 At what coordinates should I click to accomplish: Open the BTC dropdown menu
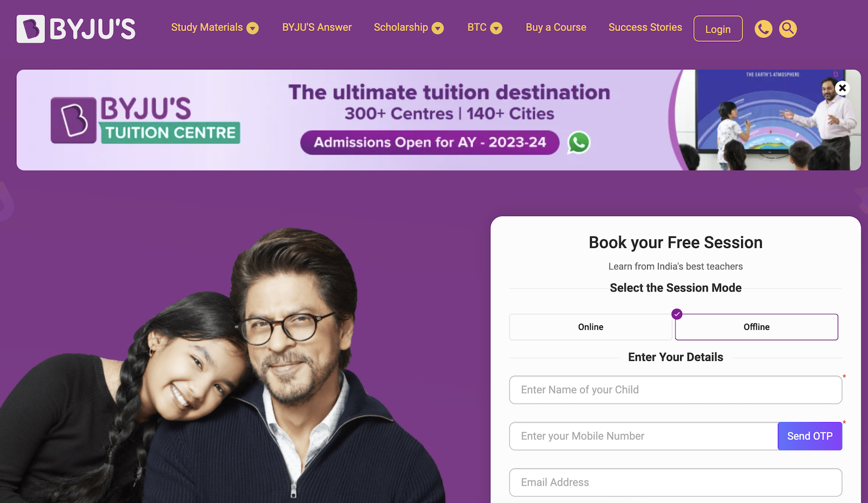click(x=485, y=28)
